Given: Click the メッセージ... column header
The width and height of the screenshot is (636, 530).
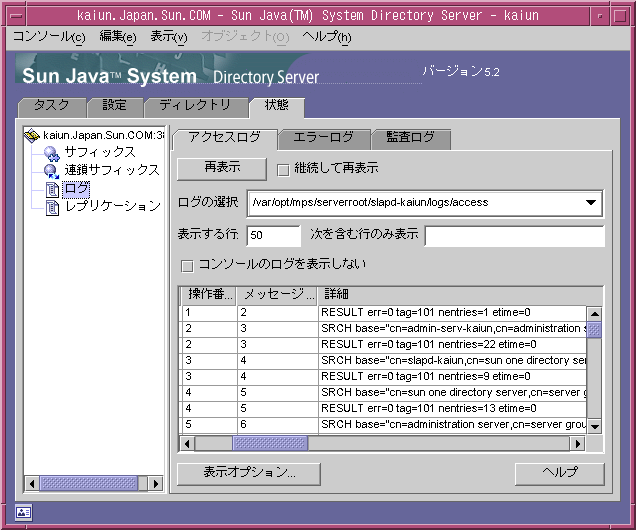Looking at the screenshot, I should click(x=278, y=295).
